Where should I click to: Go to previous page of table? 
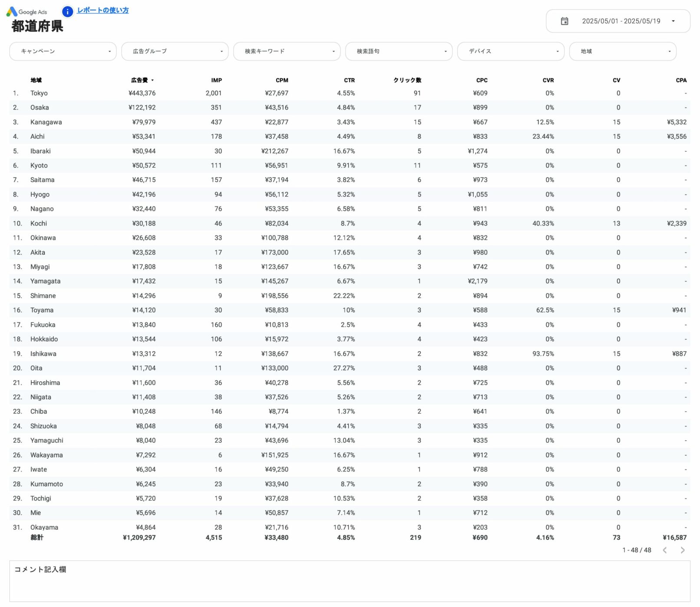click(x=665, y=551)
